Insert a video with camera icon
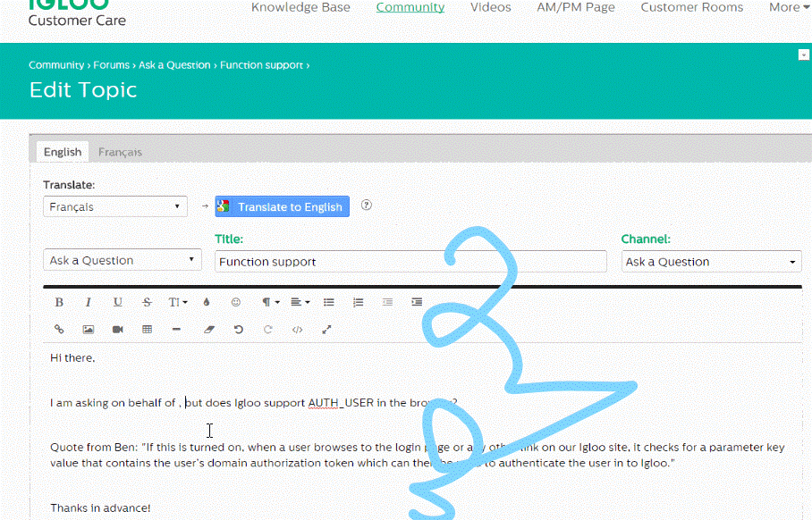Screen dimensions: 812x520 coord(118,330)
